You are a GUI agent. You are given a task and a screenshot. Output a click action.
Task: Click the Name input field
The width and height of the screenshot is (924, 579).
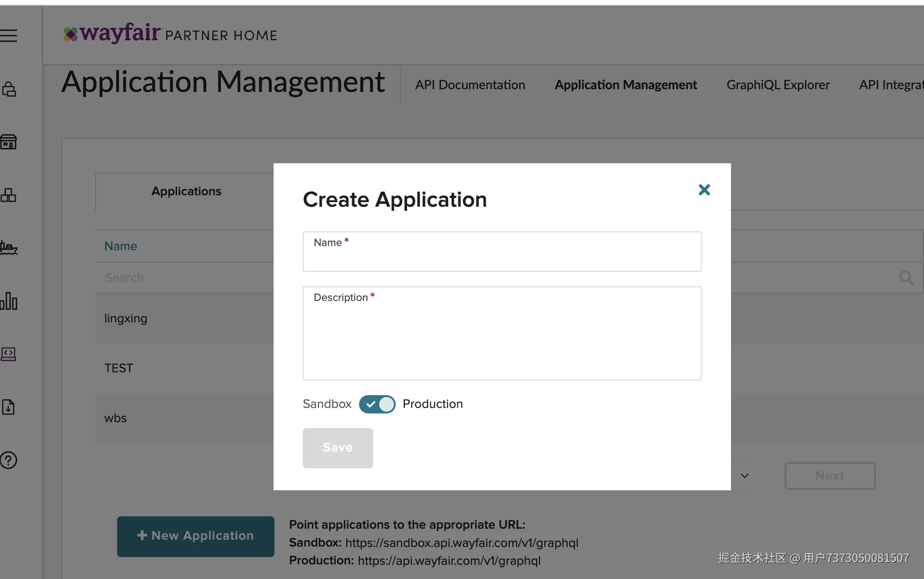502,257
